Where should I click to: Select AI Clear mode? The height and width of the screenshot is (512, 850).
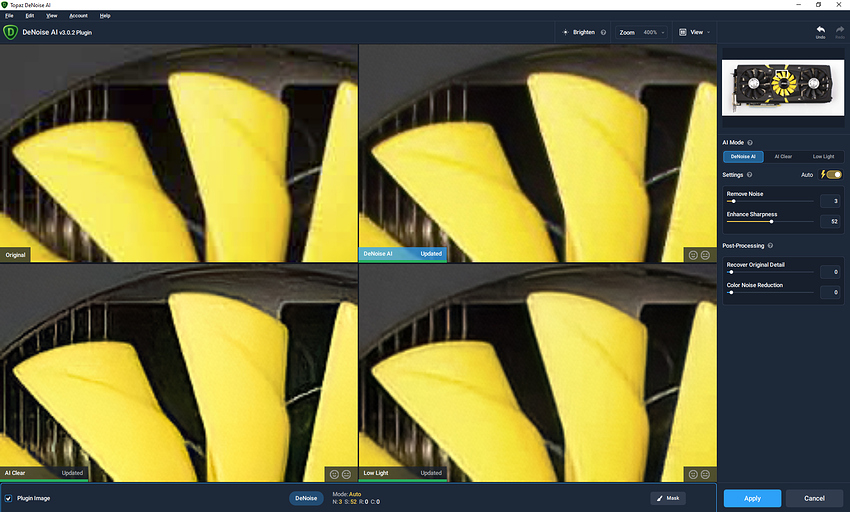[783, 157]
